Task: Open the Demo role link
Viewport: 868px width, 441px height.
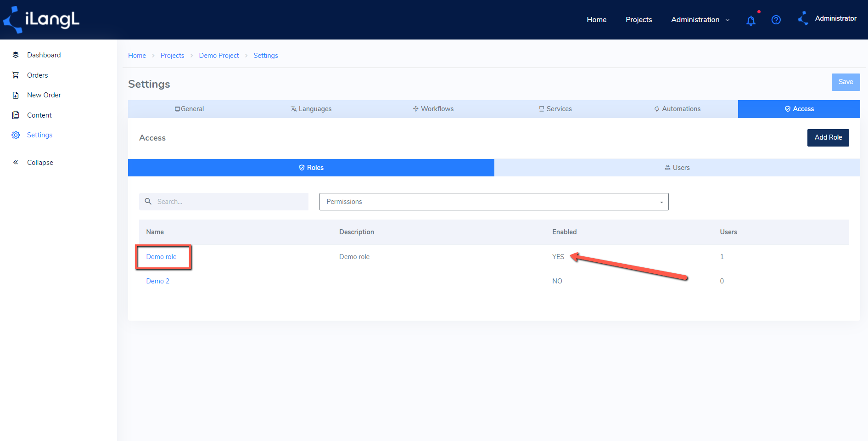Action: tap(161, 257)
